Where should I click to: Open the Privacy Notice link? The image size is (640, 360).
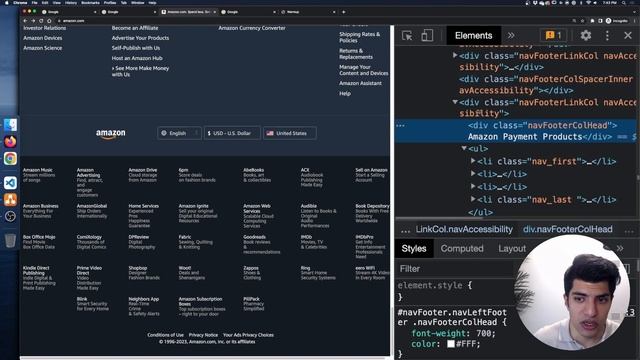pos(203,335)
